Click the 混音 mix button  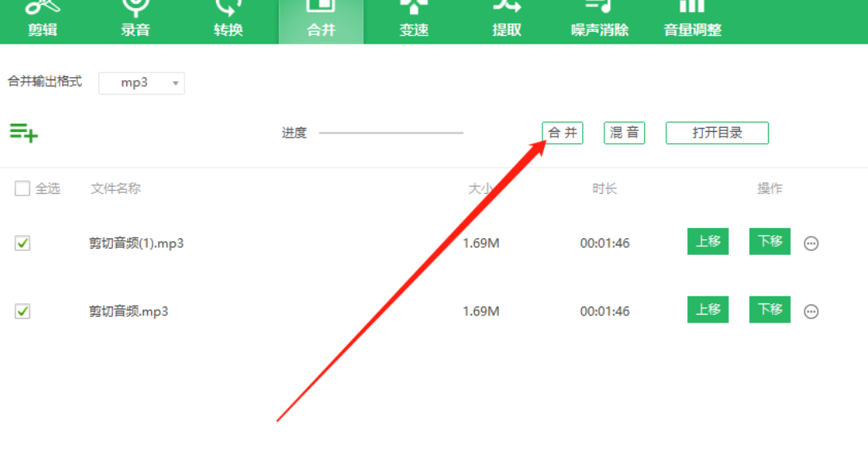(624, 133)
